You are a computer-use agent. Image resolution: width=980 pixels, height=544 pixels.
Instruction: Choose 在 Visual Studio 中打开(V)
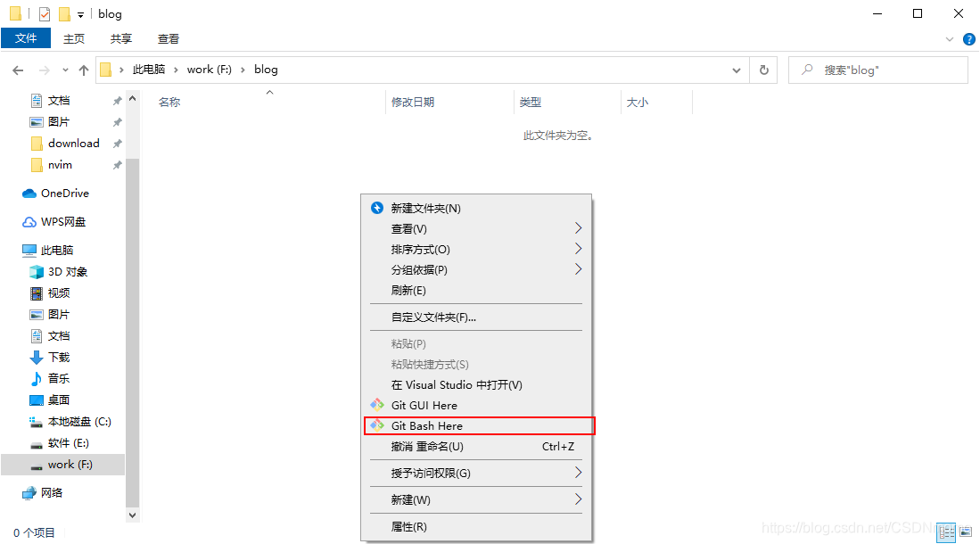point(476,384)
